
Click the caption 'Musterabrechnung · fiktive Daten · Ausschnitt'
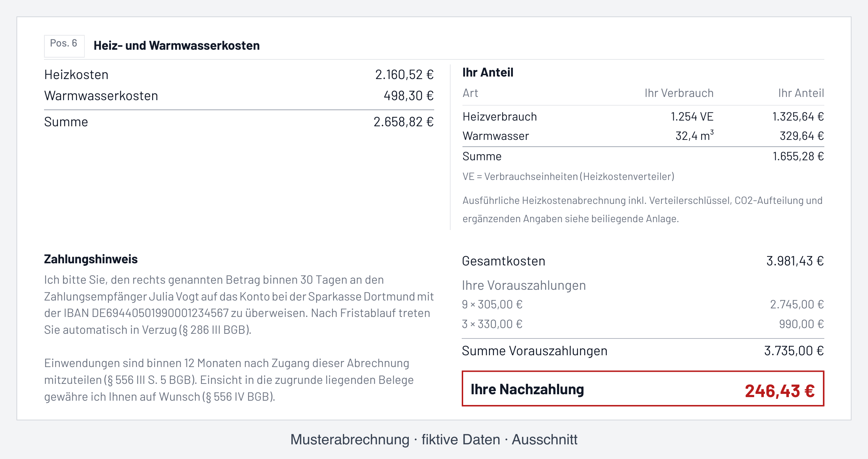(x=434, y=440)
